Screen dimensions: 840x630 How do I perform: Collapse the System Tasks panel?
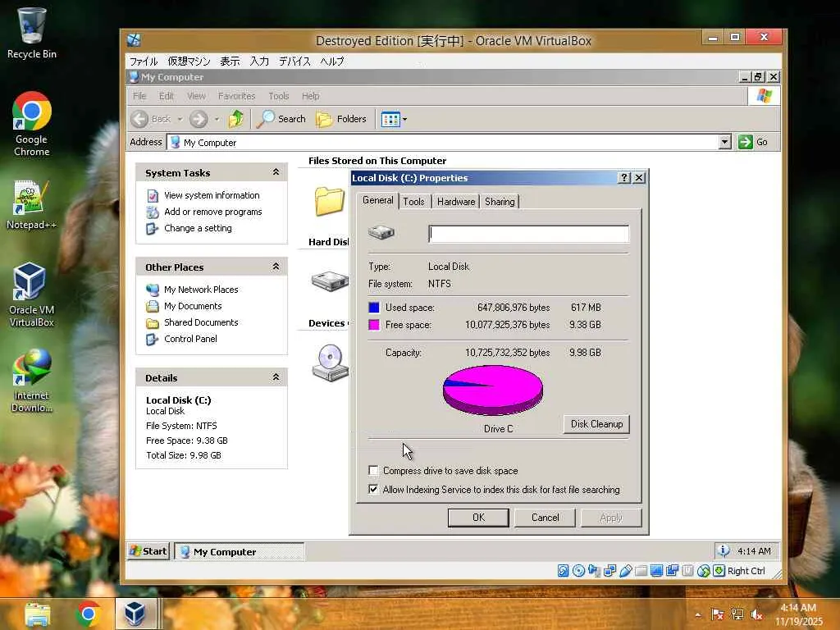(x=276, y=172)
